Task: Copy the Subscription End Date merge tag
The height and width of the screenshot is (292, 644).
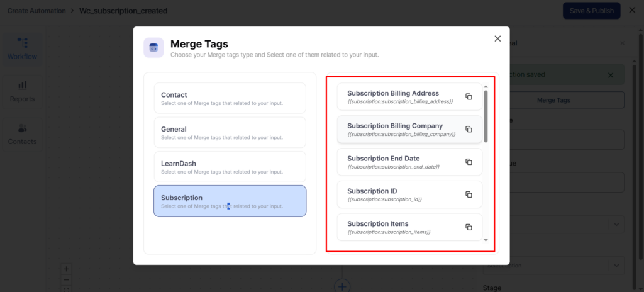Action: [x=469, y=162]
